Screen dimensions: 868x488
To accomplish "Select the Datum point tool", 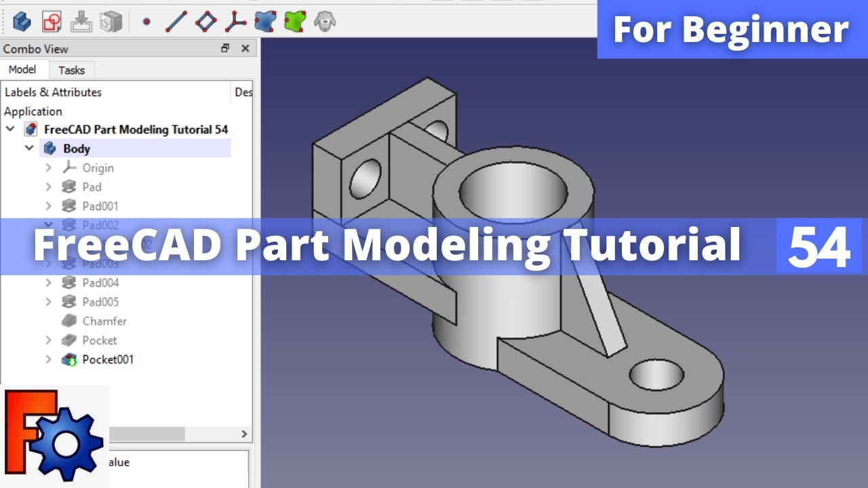I will pos(146,22).
